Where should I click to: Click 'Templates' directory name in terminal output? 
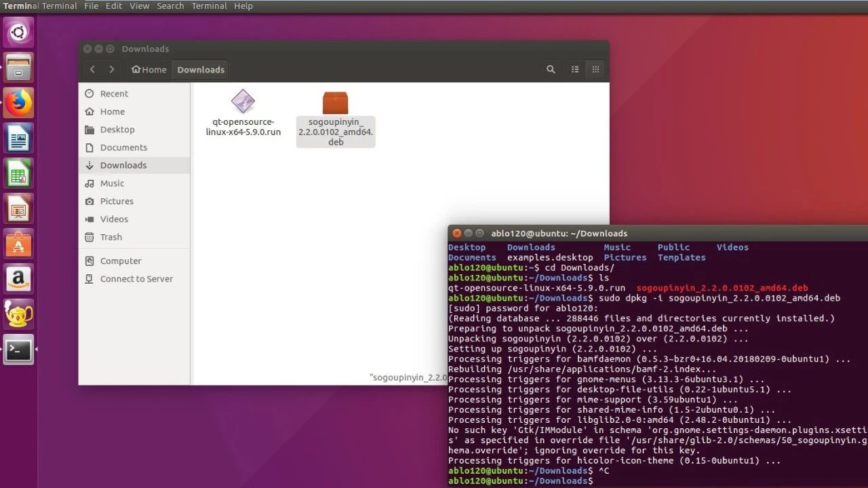point(682,257)
